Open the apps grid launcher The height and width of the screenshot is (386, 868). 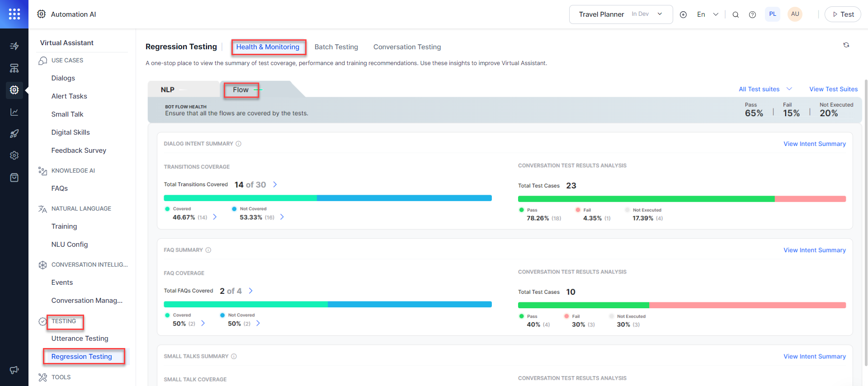[14, 14]
